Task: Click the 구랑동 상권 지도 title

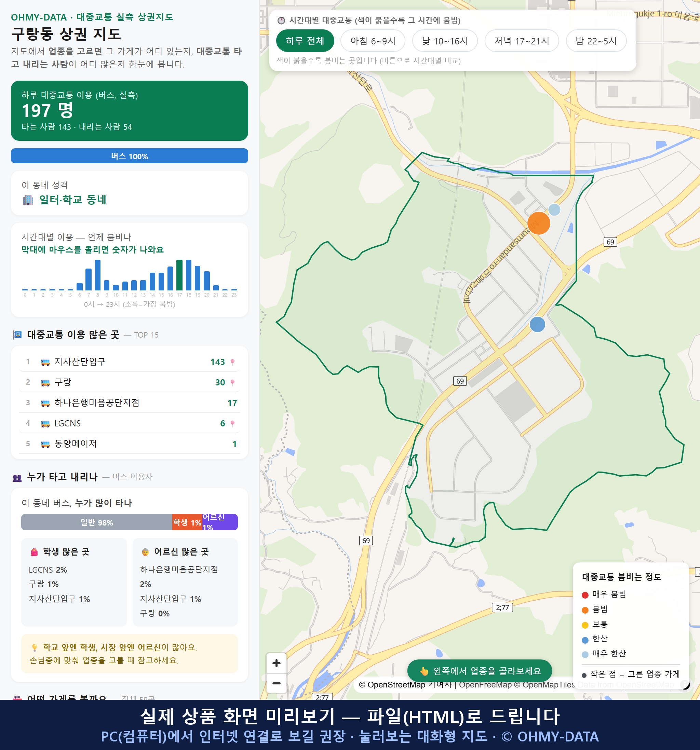Action: 66,34
